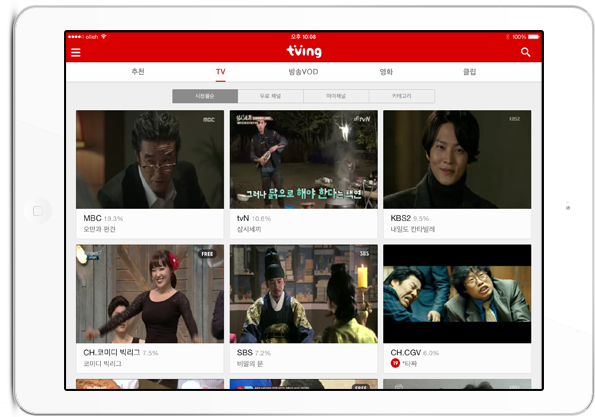Tap the Wi-Fi signal icon in status bar

(x=104, y=36)
